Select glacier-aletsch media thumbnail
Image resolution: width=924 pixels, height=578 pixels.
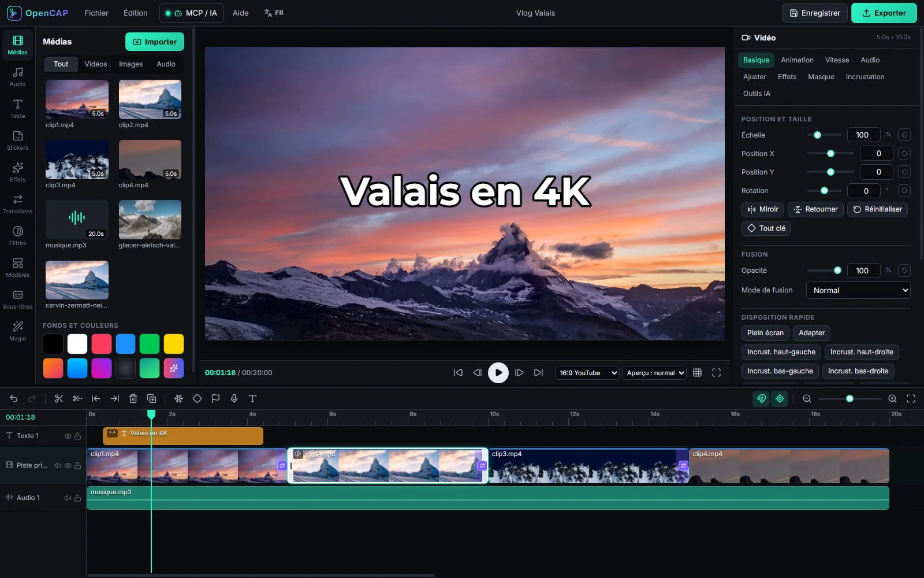click(150, 220)
